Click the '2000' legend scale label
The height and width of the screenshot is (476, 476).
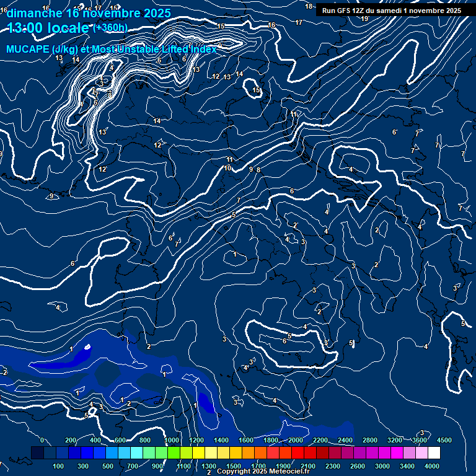(296, 440)
